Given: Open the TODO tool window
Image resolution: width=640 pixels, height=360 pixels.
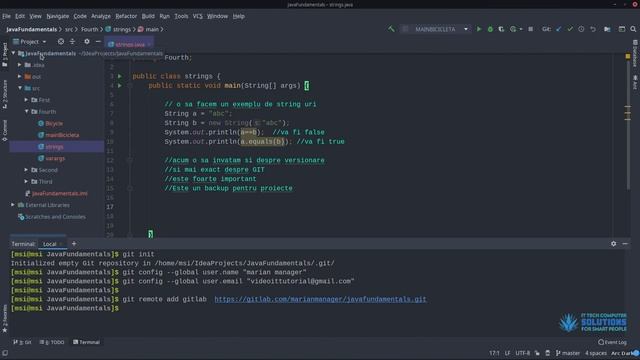Looking at the screenshot, I should pyautogui.click(x=52, y=342).
